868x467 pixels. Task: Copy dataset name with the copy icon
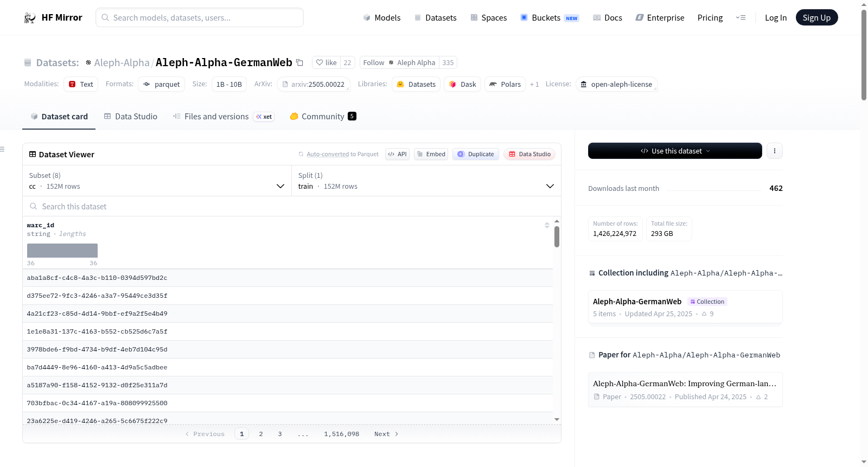coord(299,62)
